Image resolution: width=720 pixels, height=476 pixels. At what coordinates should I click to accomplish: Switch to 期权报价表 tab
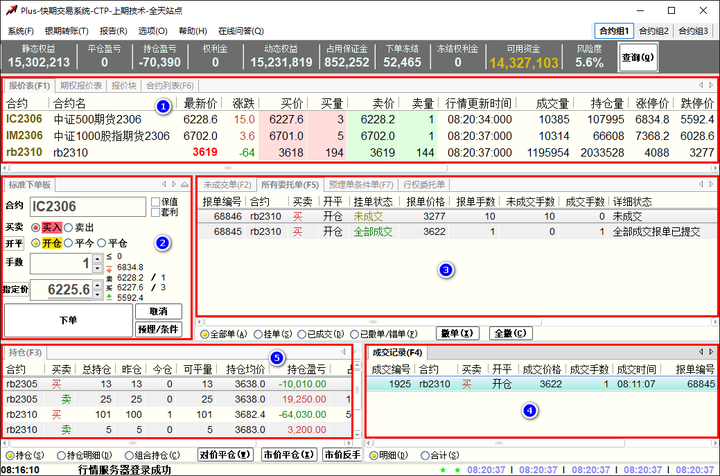(x=81, y=85)
